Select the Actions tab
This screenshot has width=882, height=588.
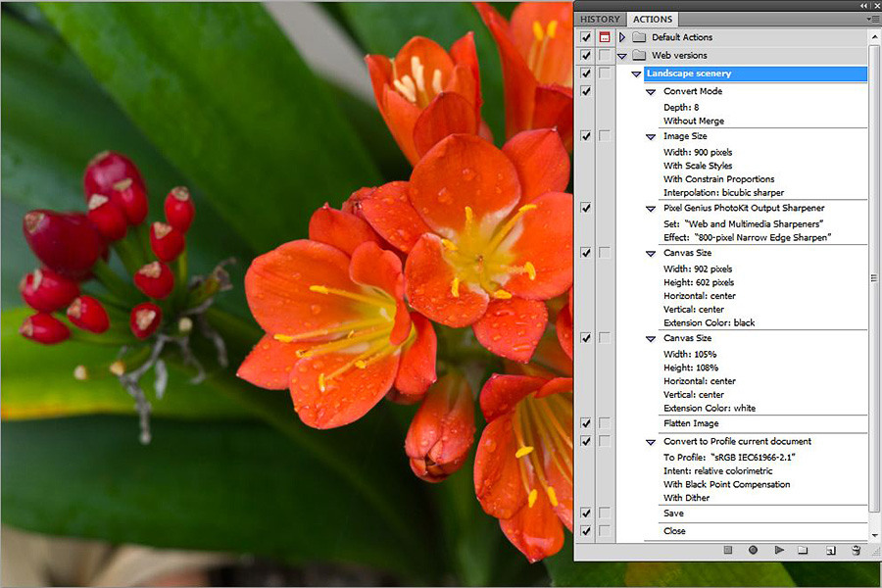tap(653, 19)
